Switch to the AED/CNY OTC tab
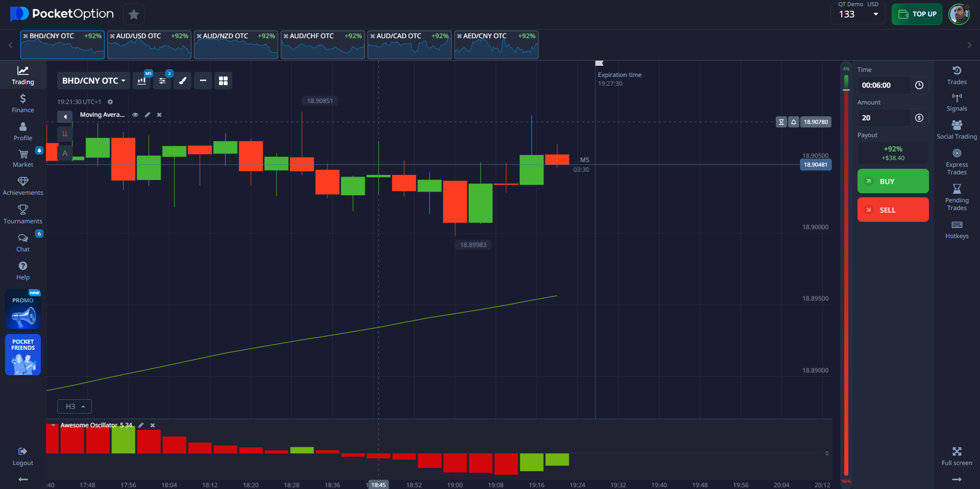The width and height of the screenshot is (980, 489). (496, 45)
